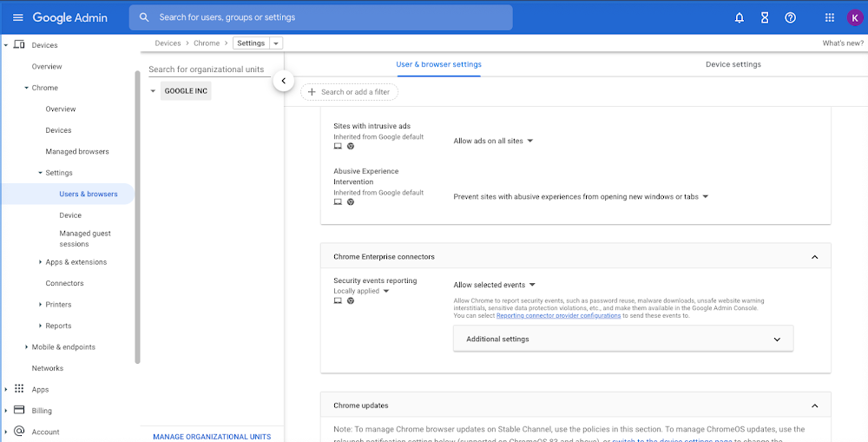Click laptop icon under Security events reporting

(x=338, y=300)
